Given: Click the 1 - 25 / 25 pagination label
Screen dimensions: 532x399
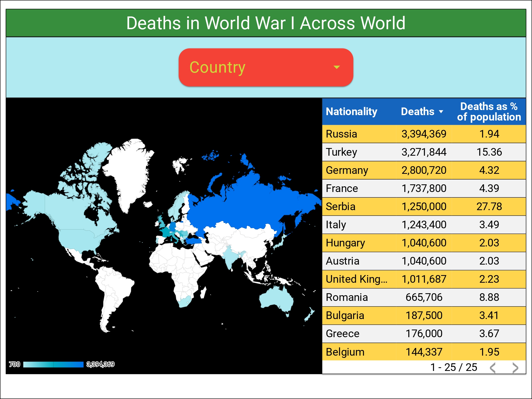Looking at the screenshot, I should 454,368.
